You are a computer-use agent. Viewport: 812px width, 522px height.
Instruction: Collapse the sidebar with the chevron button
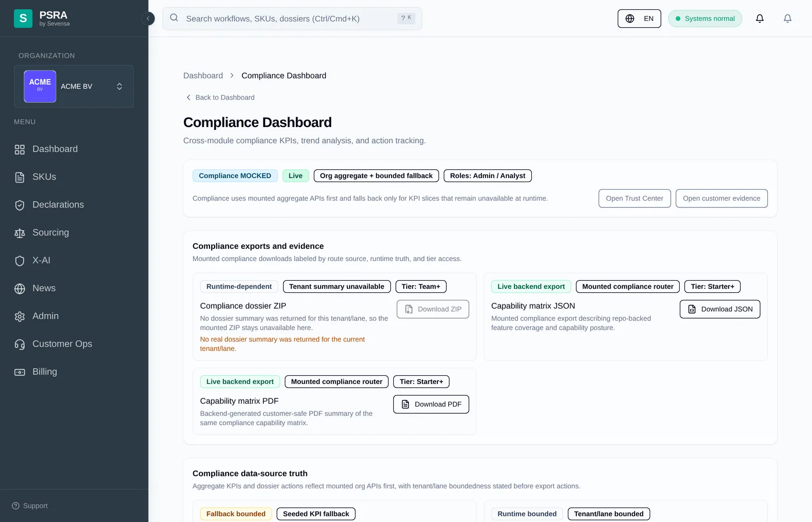[x=148, y=19]
